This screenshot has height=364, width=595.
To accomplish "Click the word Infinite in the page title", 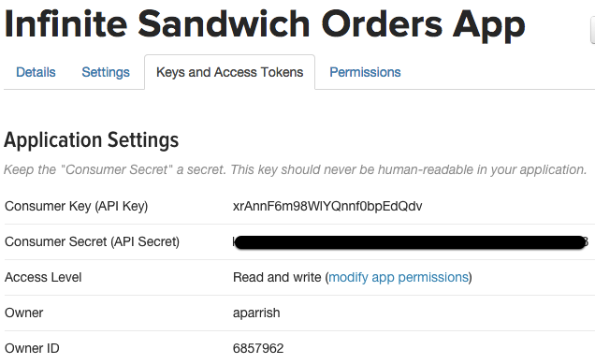I will 65,24.
